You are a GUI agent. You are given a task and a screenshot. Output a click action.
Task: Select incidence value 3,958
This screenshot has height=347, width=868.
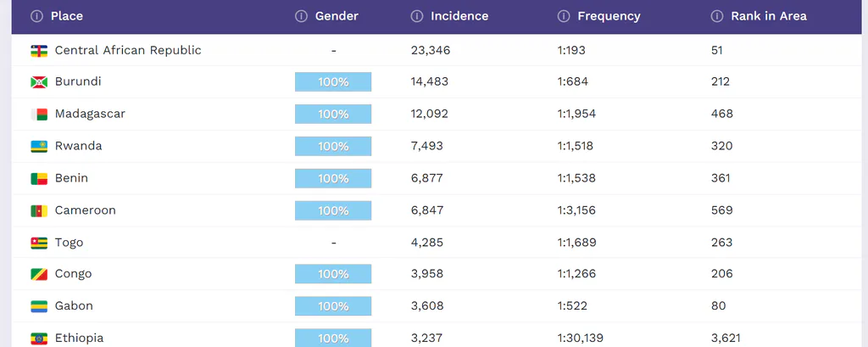[x=427, y=274]
